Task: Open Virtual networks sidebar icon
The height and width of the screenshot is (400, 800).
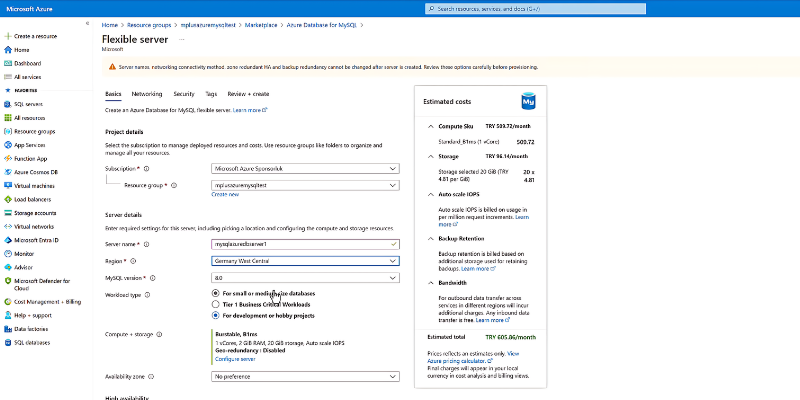Action: click(x=8, y=227)
